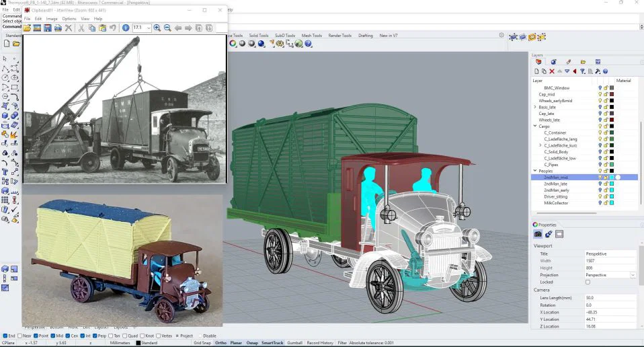Click the camera icon in Properties panel
The width and height of the screenshot is (644, 347).
pos(538,234)
